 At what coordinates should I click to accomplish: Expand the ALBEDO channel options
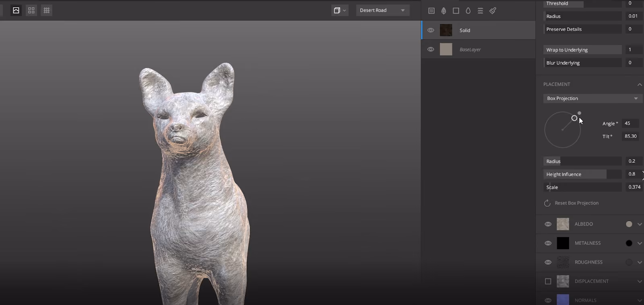click(x=640, y=224)
